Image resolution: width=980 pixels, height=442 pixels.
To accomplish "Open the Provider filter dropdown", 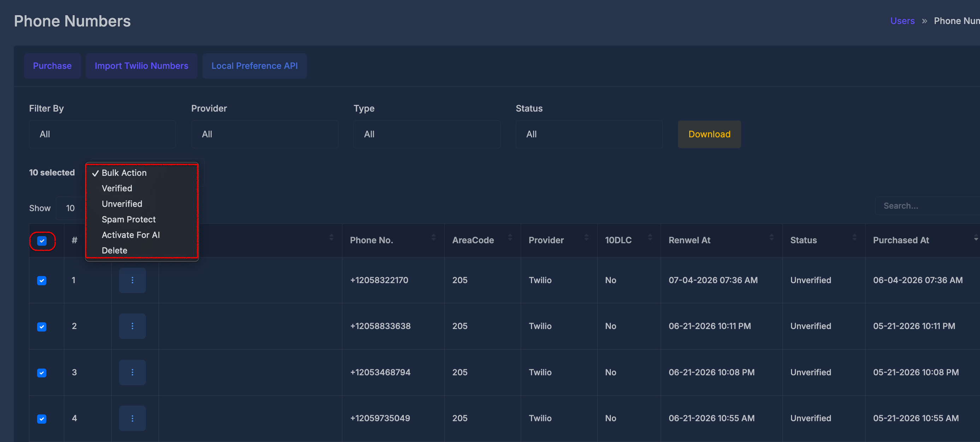I will [264, 134].
